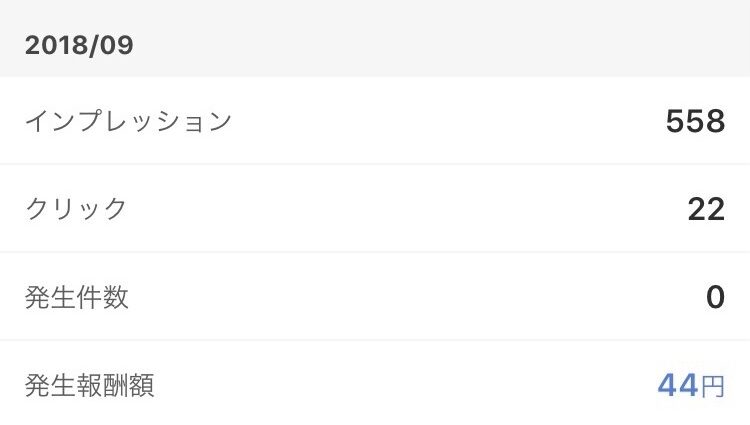Click the clicks value 22

pyautogui.click(x=706, y=210)
